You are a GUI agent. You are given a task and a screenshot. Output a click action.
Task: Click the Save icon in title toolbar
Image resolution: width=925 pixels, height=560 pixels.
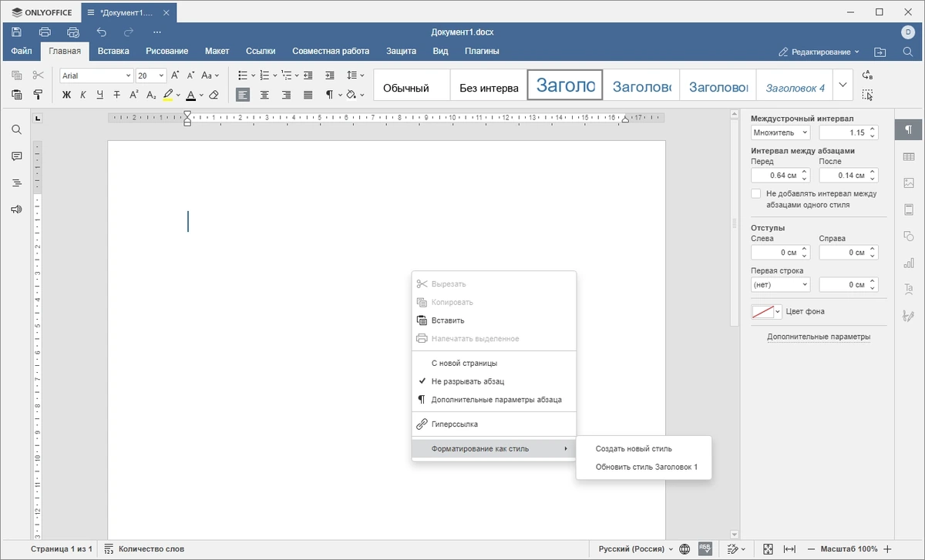coord(16,32)
